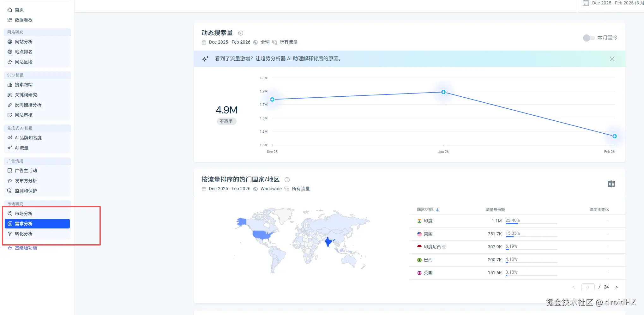Click the 高级版功能 link

[x=26, y=248]
